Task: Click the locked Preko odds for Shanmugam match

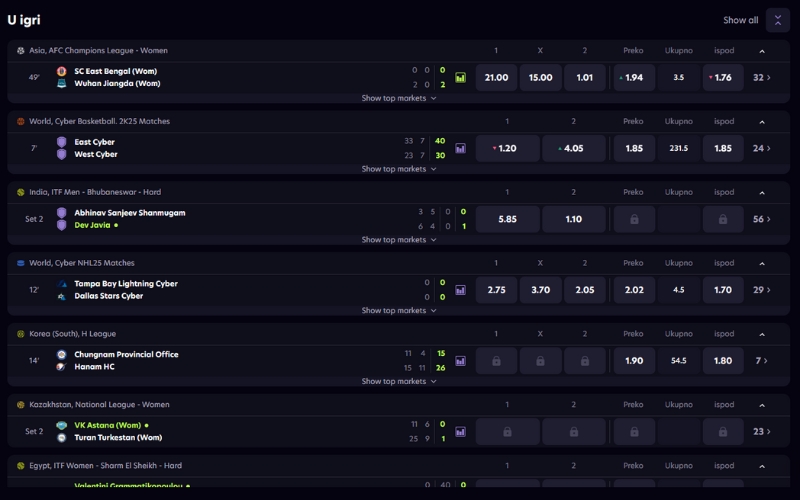Action: pyautogui.click(x=634, y=219)
